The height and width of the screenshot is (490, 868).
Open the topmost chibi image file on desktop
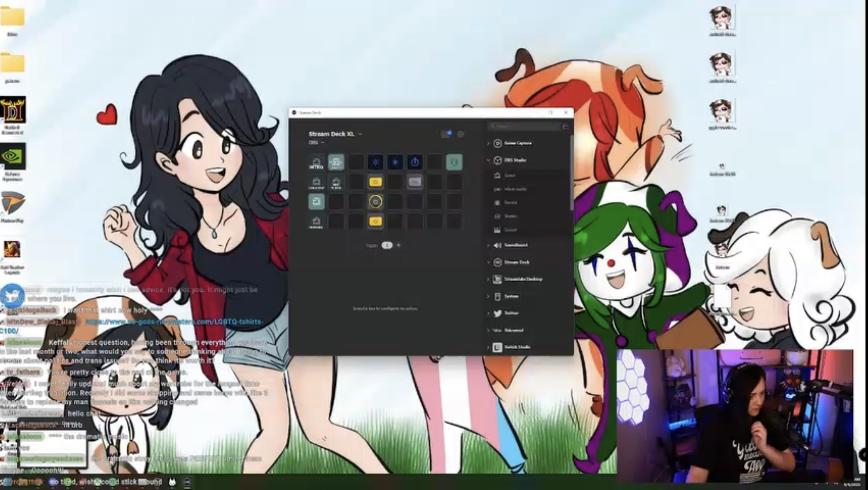coord(722,21)
